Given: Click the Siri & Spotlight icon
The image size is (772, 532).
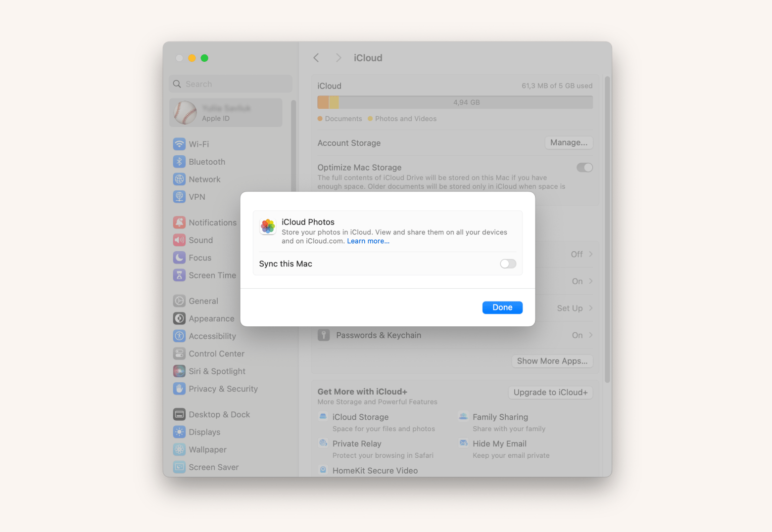Looking at the screenshot, I should pyautogui.click(x=179, y=371).
